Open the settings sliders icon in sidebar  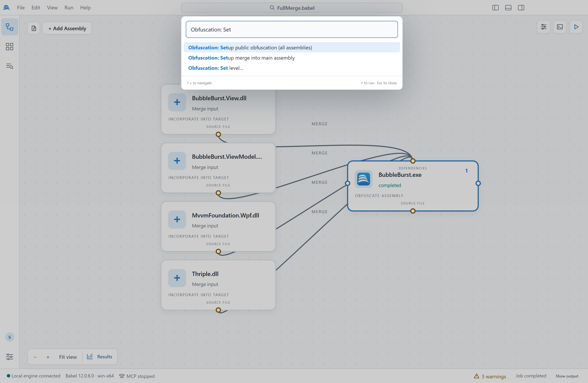(10, 357)
